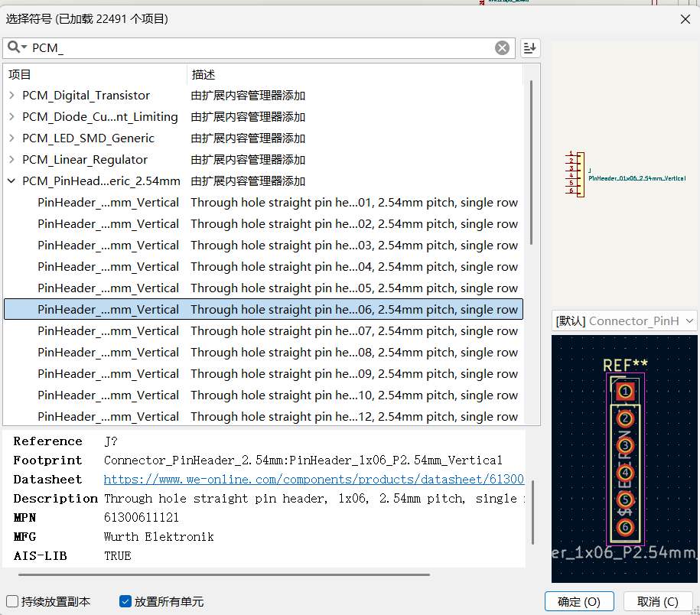Click the PCM_ search input field
Image resolution: width=700 pixels, height=615 pixels.
click(260, 48)
